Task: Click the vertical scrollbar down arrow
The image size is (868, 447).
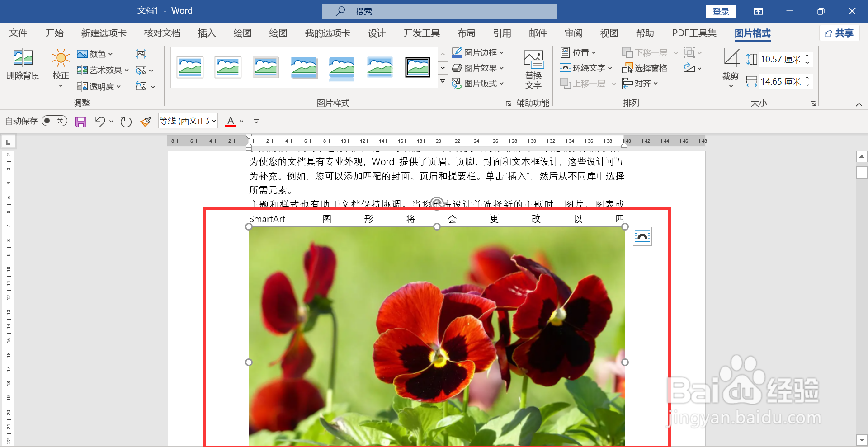Action: point(862,440)
